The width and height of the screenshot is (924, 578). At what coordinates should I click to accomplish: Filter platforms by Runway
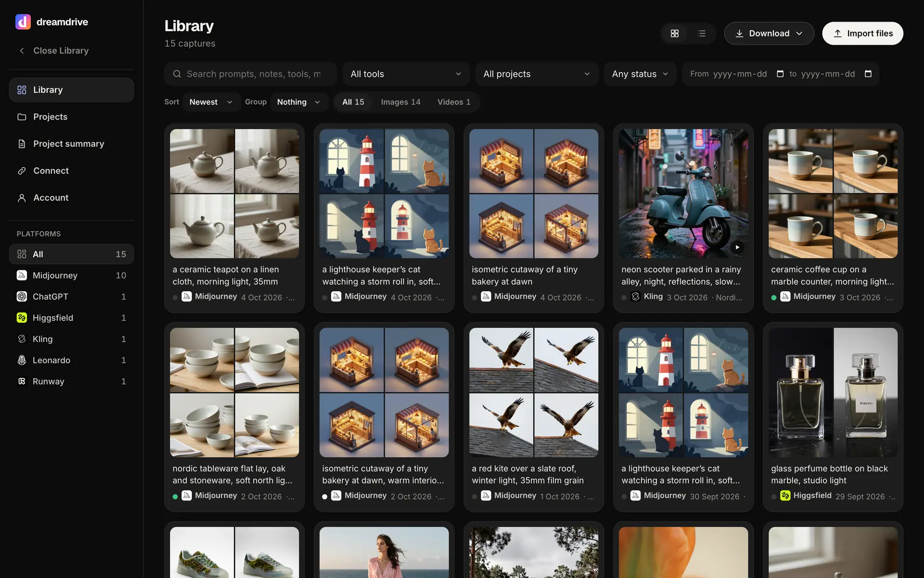pos(71,381)
